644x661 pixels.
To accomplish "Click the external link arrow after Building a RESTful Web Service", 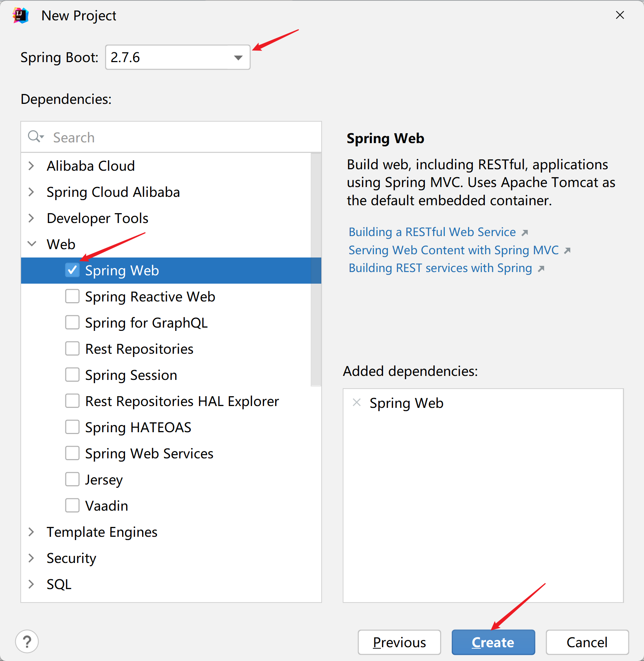I will pyautogui.click(x=525, y=232).
